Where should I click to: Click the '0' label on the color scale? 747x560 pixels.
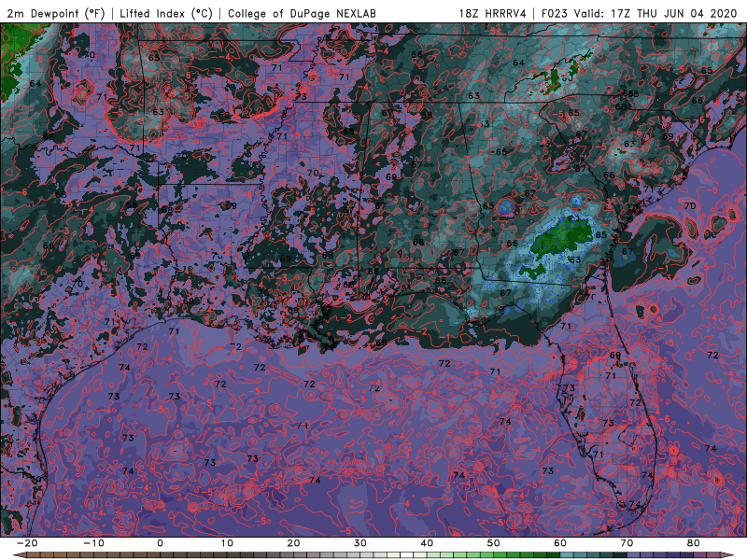(160, 543)
